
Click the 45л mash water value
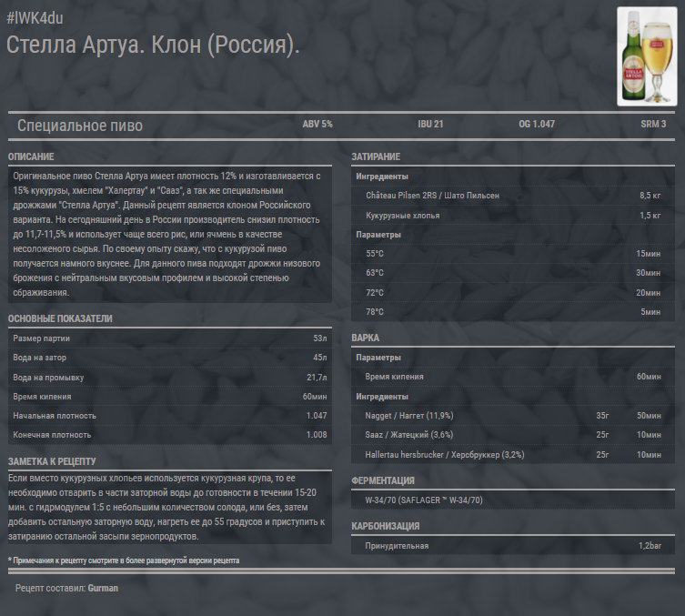(320, 358)
